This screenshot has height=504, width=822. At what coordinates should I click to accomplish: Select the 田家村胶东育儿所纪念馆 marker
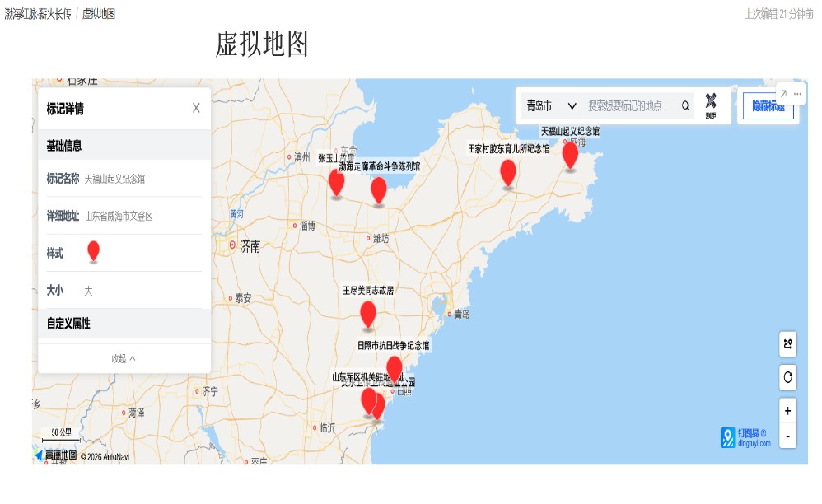[508, 172]
